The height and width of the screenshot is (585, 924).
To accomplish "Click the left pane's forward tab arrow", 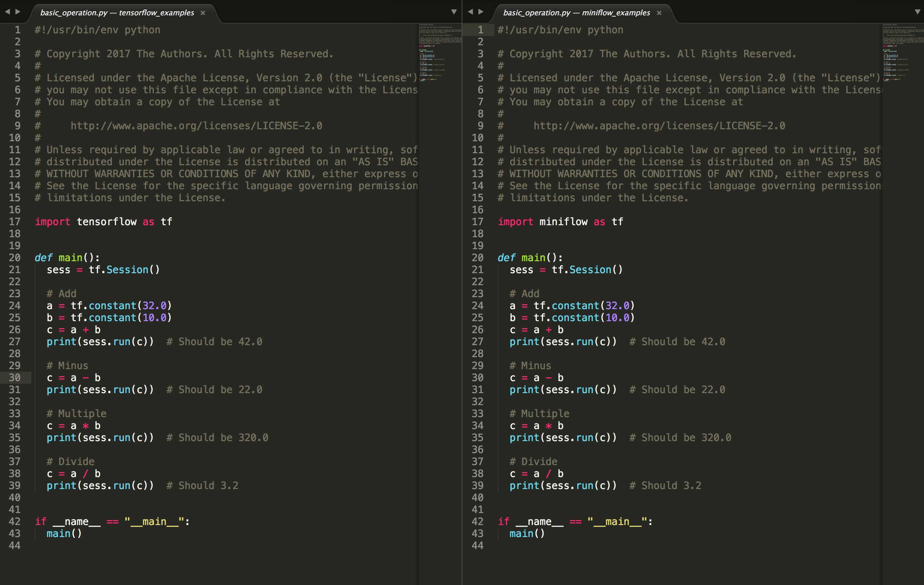I will [x=18, y=12].
